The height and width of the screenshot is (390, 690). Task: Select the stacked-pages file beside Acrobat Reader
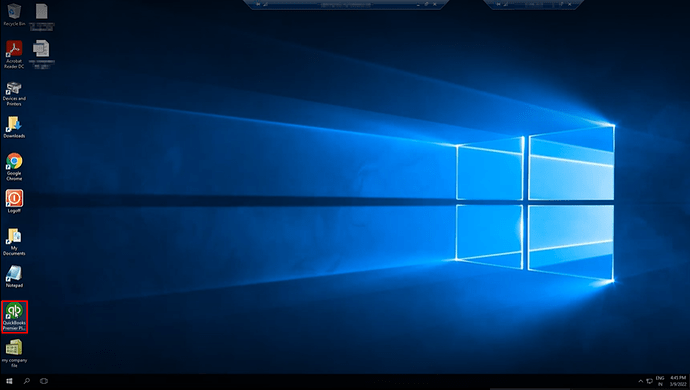point(41,54)
